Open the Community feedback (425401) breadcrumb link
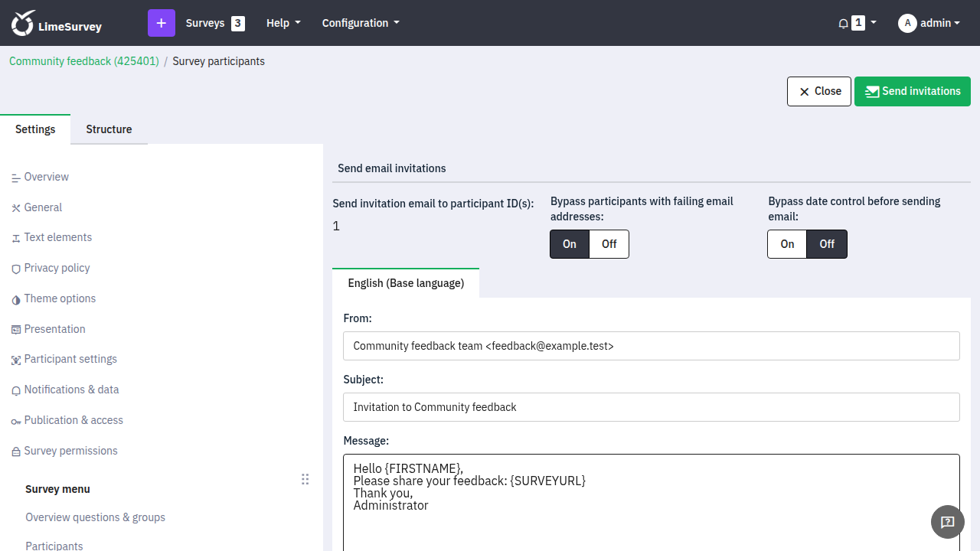 (x=84, y=61)
